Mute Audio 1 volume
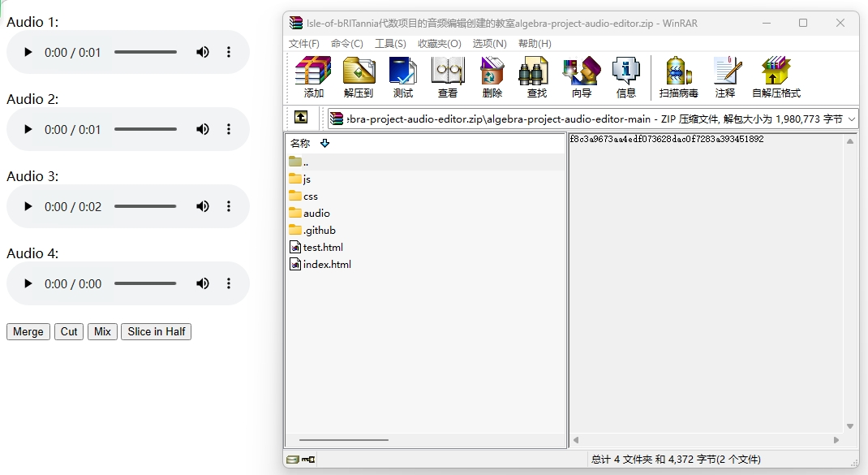868x475 pixels. coord(203,52)
